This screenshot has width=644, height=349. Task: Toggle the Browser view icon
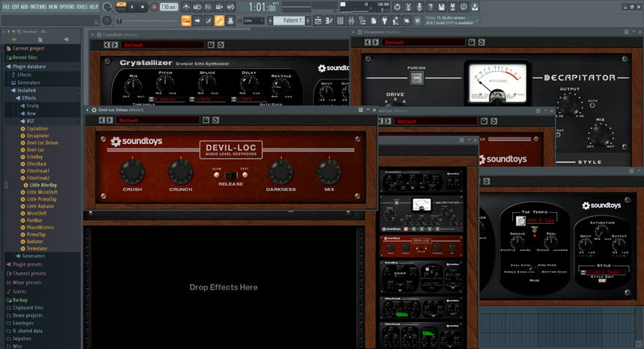click(362, 20)
